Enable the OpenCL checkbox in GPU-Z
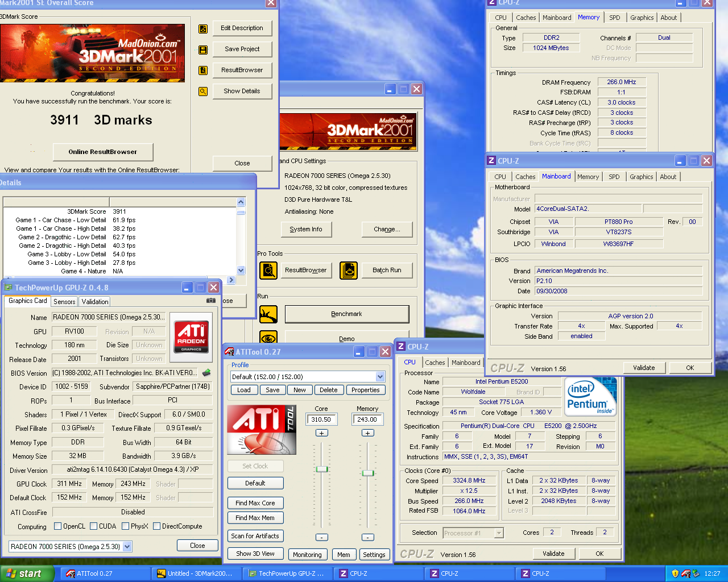This screenshot has height=582, width=728. click(x=57, y=526)
